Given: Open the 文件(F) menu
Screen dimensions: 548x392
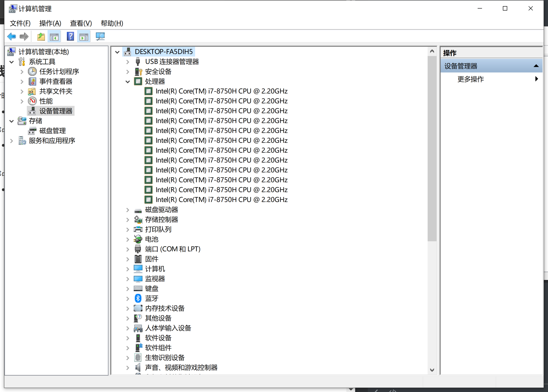Looking at the screenshot, I should click(20, 23).
